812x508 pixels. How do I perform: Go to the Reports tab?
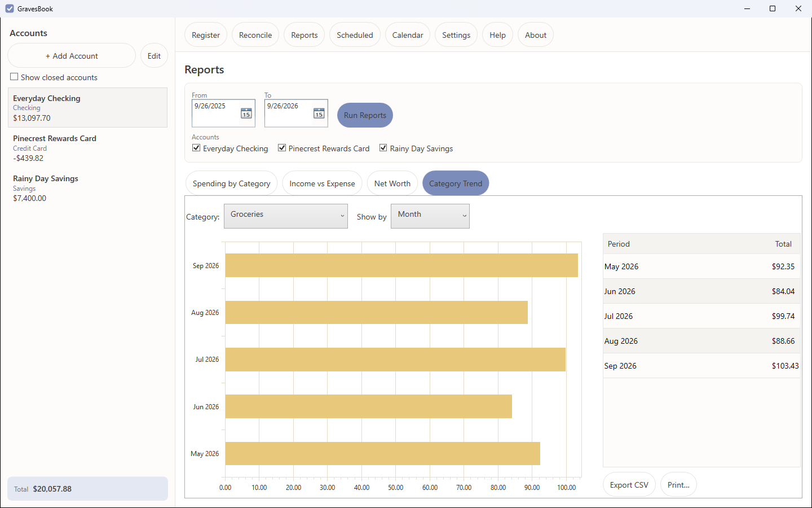[x=304, y=35]
